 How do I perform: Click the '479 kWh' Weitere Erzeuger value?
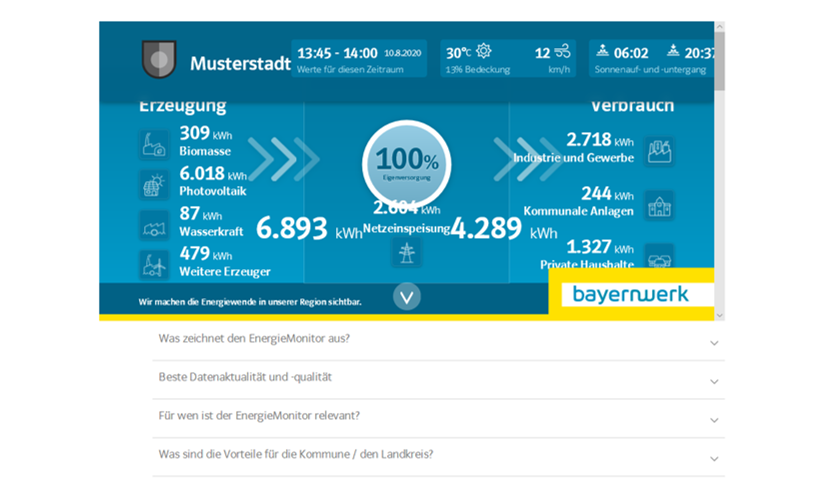pyautogui.click(x=206, y=253)
